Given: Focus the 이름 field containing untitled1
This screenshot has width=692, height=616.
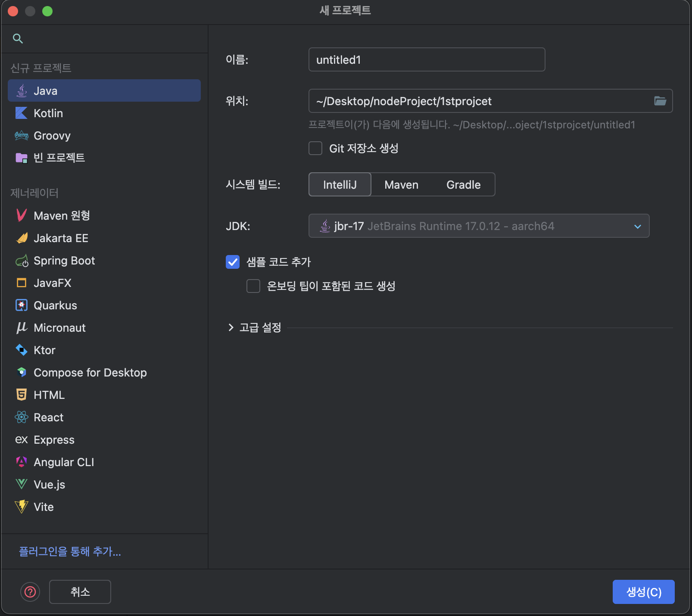Looking at the screenshot, I should point(427,59).
